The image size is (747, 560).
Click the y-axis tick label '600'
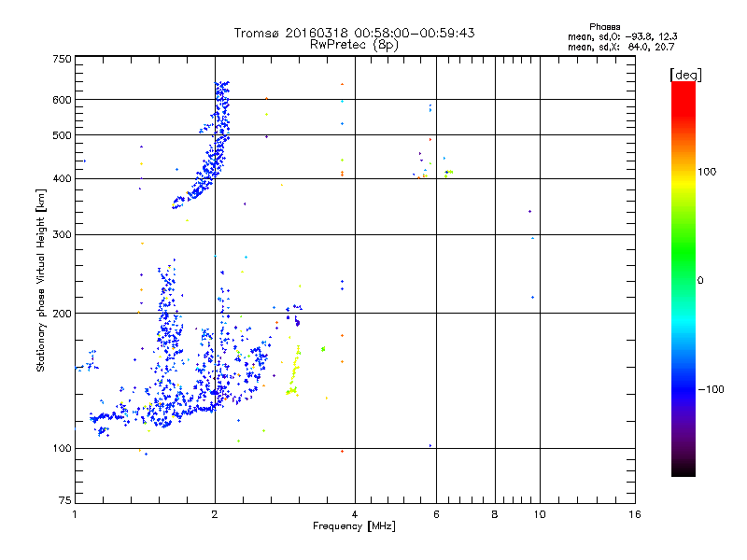[x=62, y=100]
